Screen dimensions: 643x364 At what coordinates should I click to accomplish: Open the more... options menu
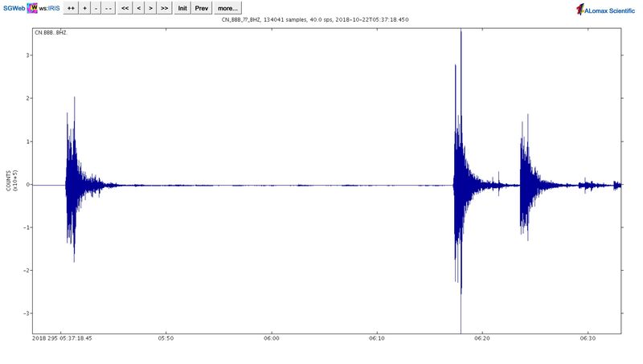[x=227, y=8]
